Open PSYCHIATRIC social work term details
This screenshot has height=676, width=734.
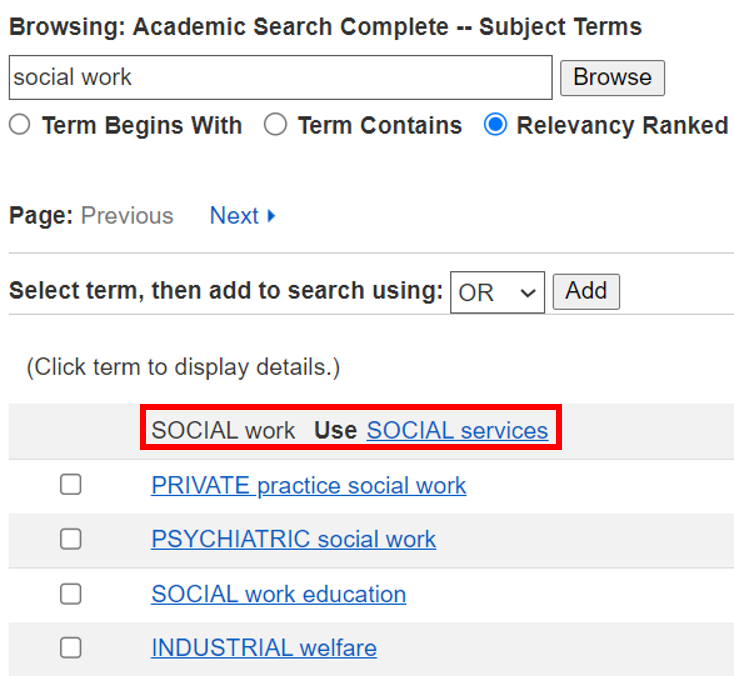click(293, 539)
